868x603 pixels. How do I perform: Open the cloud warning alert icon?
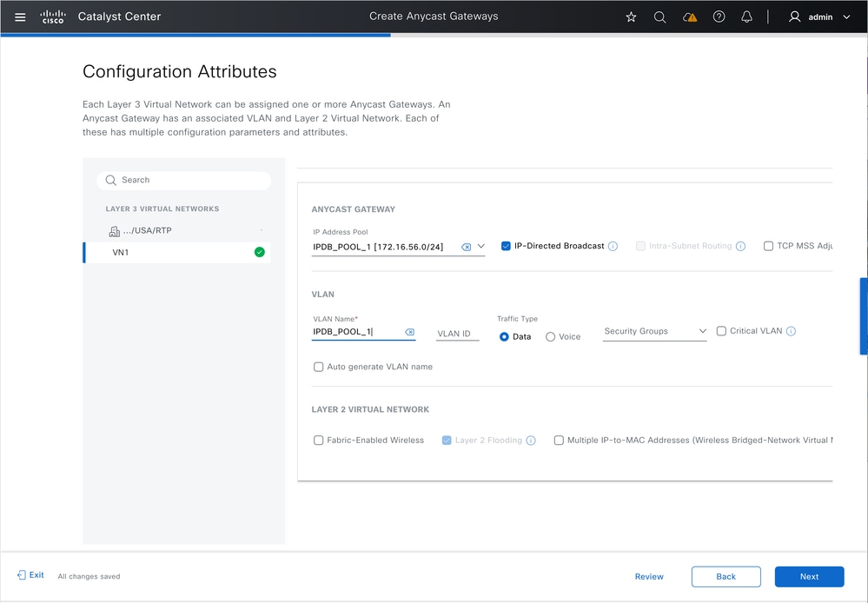689,17
